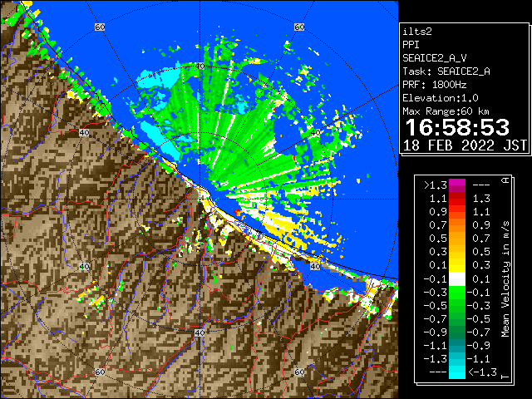Viewport: 532px width, 399px height.
Task: Click the '40' label east-northeast among sea echoes
Action: pyautogui.click(x=316, y=133)
